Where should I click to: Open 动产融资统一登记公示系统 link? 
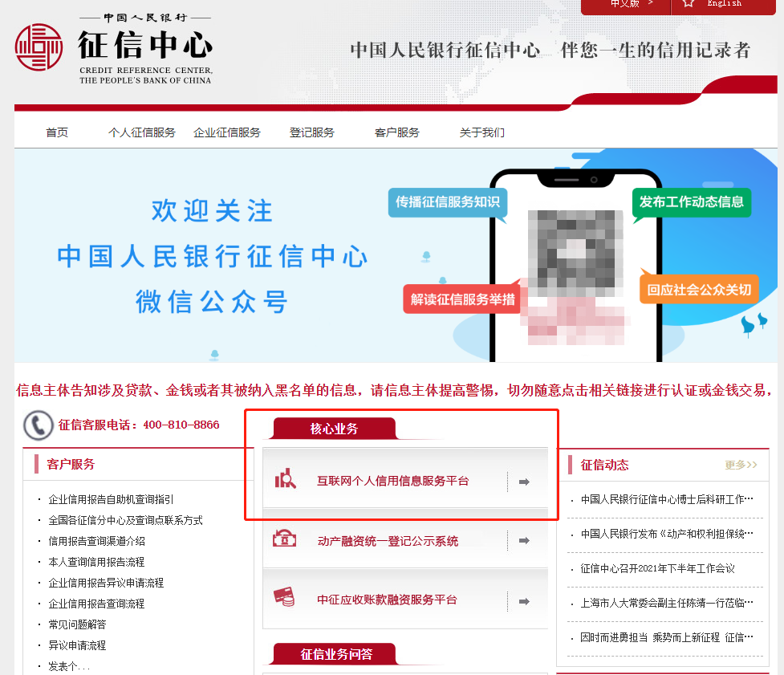(388, 541)
